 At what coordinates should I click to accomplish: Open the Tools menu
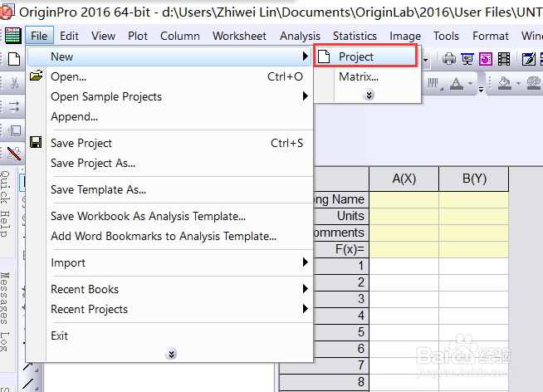click(446, 36)
